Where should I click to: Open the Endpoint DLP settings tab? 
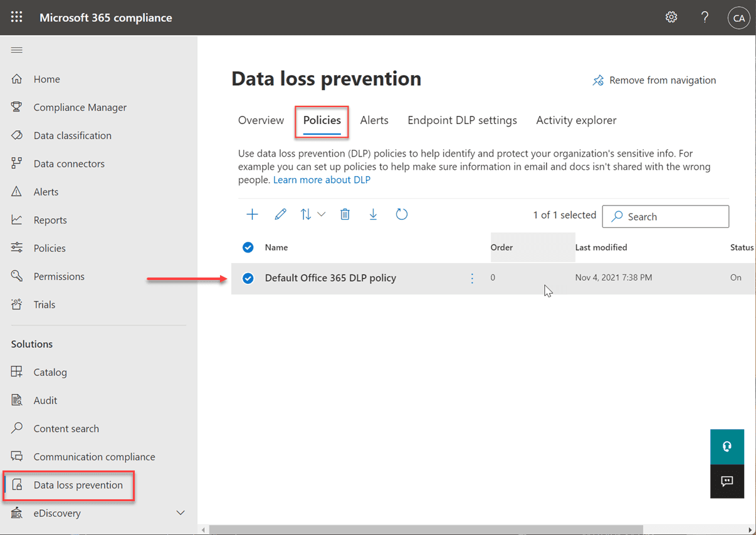coord(463,120)
